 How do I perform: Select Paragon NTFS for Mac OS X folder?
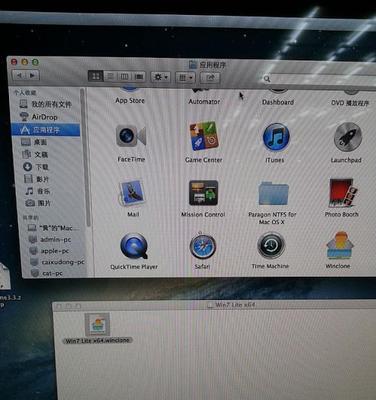(x=273, y=193)
